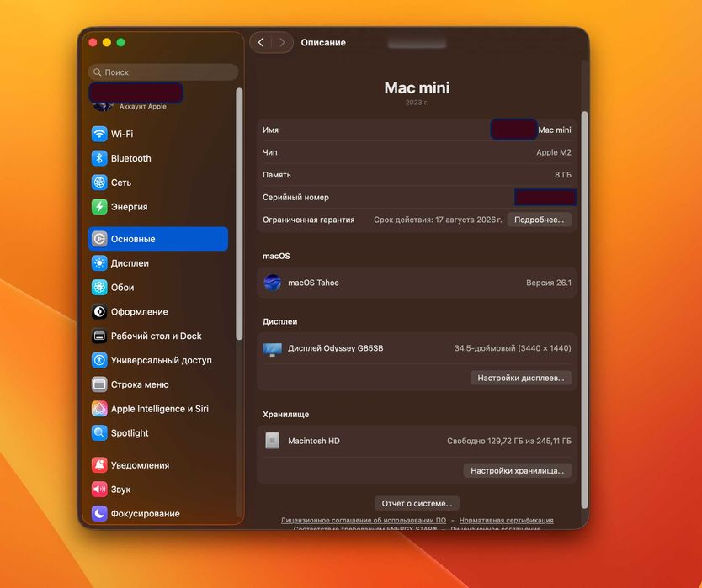The width and height of the screenshot is (702, 588).
Task: Open the Apple account avatar
Action: click(103, 107)
